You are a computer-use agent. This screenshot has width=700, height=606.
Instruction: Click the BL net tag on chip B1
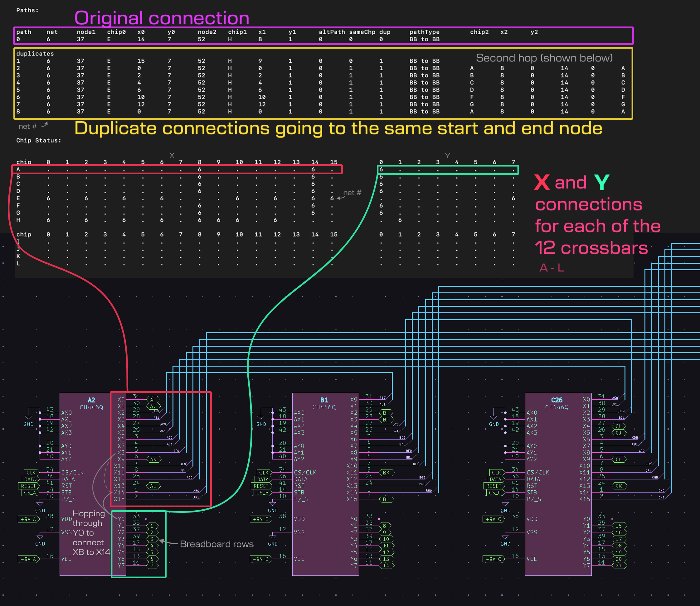coord(386,499)
